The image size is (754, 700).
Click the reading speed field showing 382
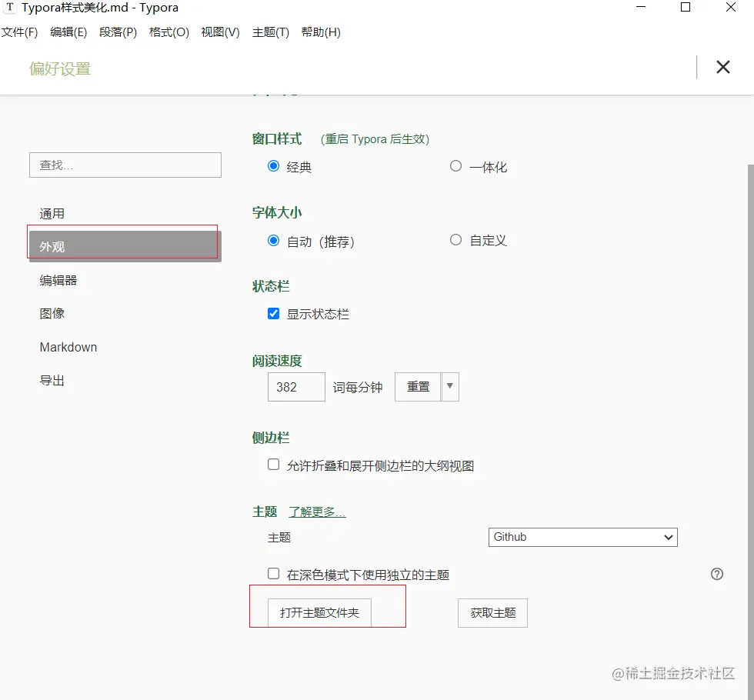(296, 386)
